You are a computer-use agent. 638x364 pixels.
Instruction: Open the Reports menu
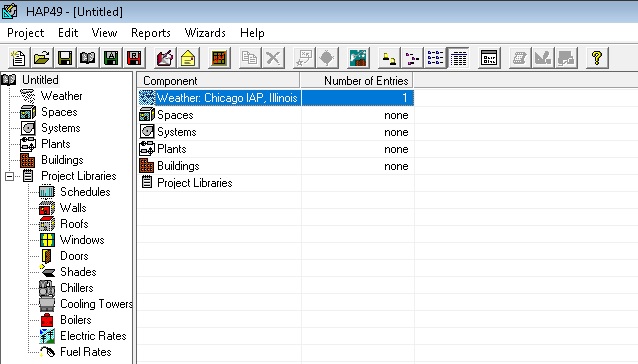(151, 33)
